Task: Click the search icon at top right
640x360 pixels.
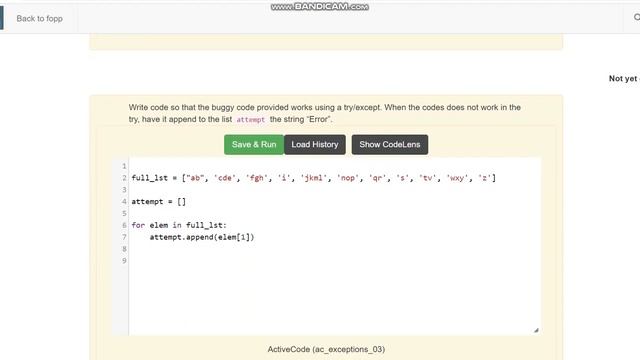Action: point(637,17)
